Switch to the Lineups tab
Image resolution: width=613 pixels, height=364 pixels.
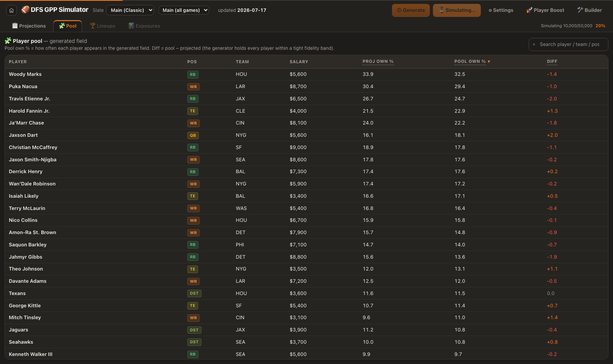(x=102, y=26)
